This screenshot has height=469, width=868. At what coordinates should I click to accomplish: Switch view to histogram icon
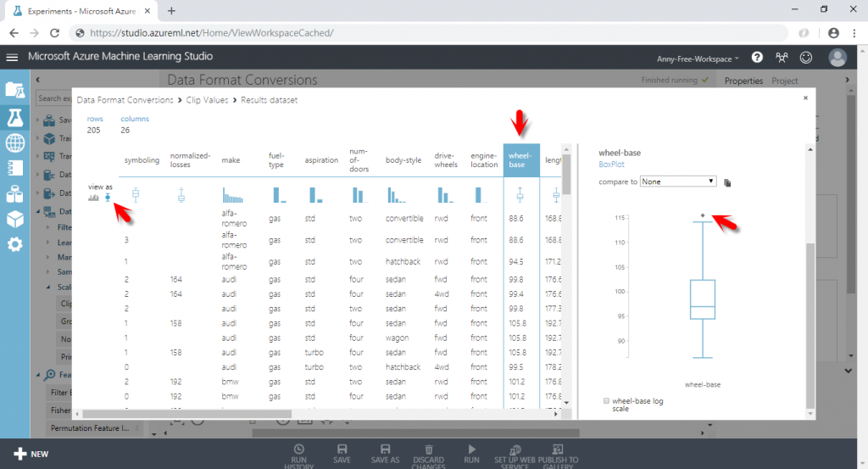tap(93, 198)
